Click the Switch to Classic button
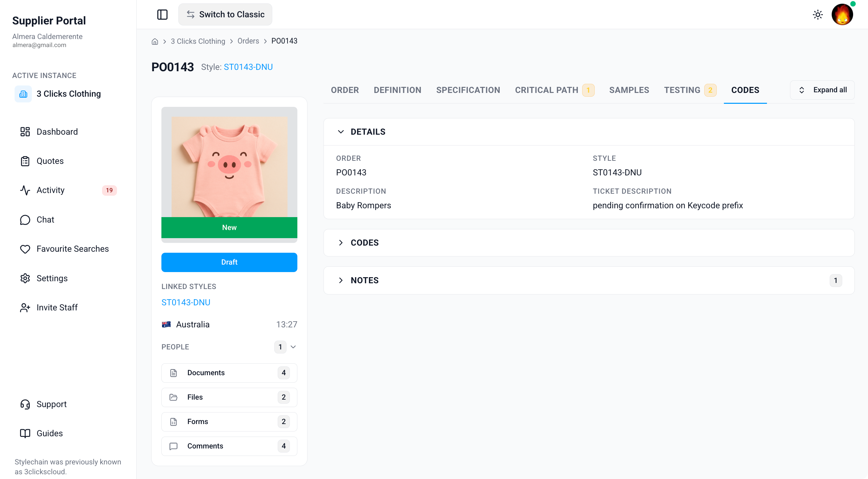The width and height of the screenshot is (868, 479). coord(225,15)
